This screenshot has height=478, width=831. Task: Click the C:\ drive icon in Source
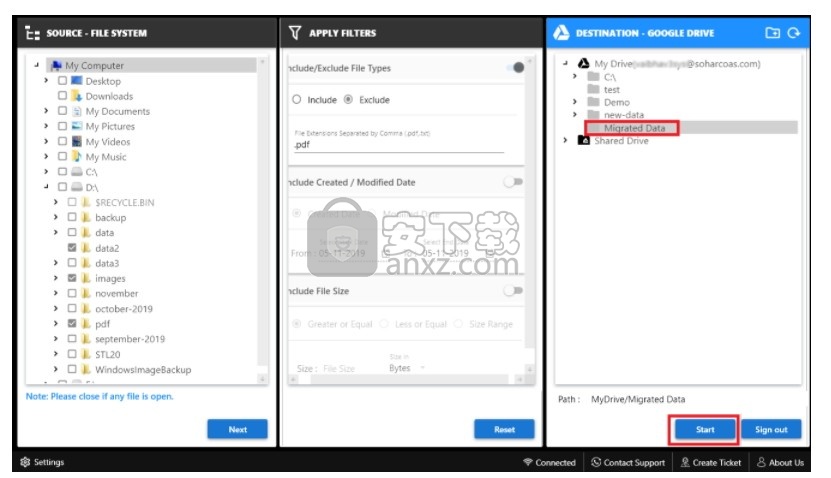coord(77,172)
